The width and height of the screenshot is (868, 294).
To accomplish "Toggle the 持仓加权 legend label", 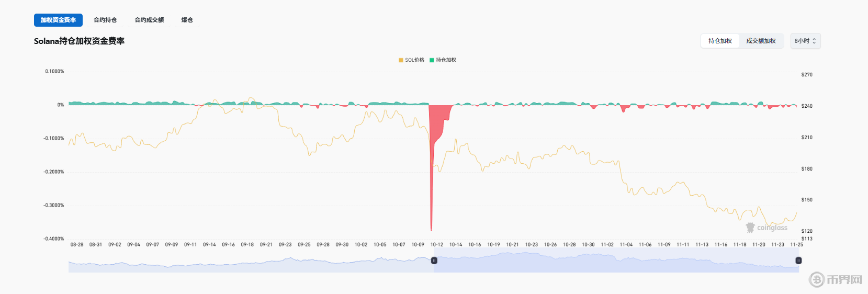I will (446, 60).
